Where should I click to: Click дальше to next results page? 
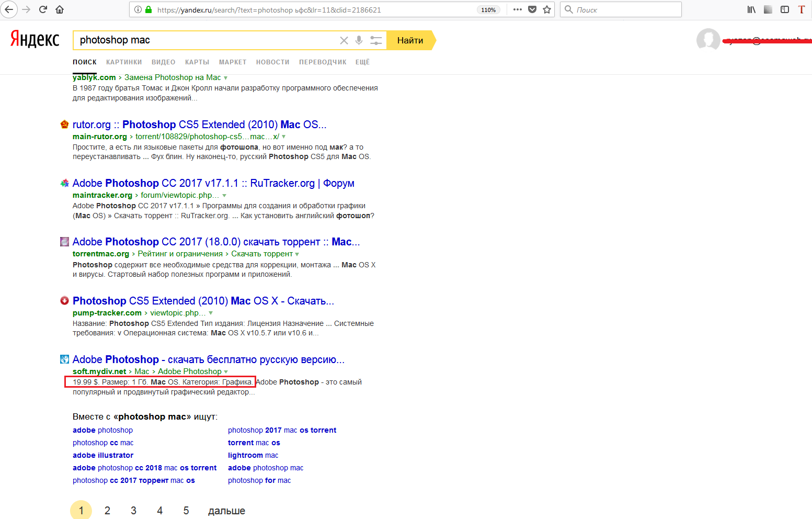(x=226, y=511)
